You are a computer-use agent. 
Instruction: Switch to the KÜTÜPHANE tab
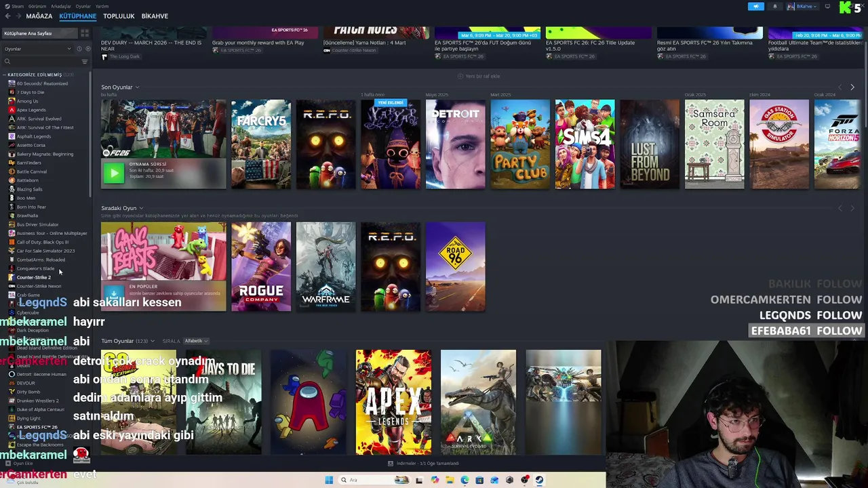click(x=77, y=16)
